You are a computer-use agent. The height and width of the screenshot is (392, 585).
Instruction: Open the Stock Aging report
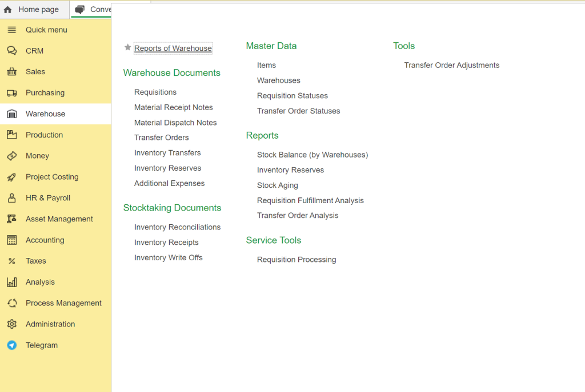(277, 185)
